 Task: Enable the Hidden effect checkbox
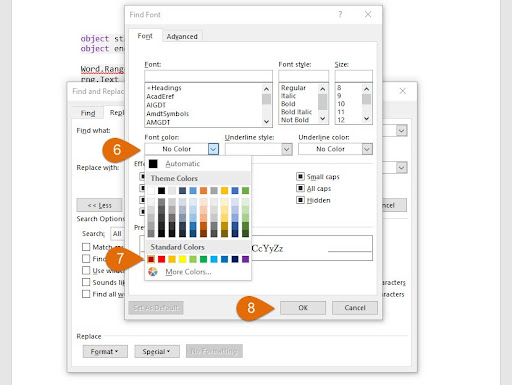point(300,200)
